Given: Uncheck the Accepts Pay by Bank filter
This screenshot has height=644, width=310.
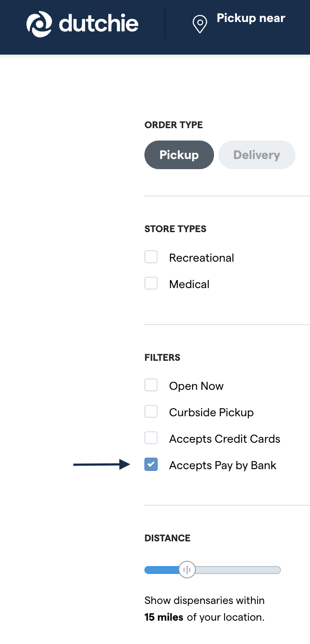Looking at the screenshot, I should [151, 464].
